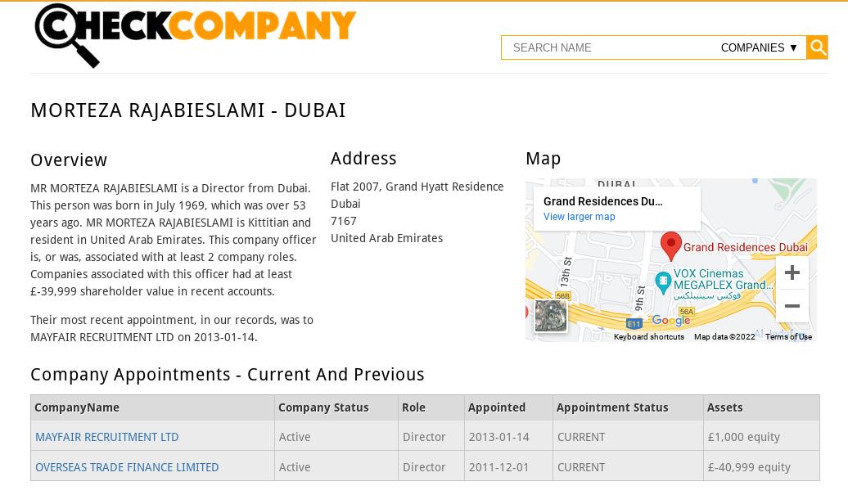The image size is (848, 504).
Task: Click the SEARCH NAME input field
Action: tap(608, 47)
